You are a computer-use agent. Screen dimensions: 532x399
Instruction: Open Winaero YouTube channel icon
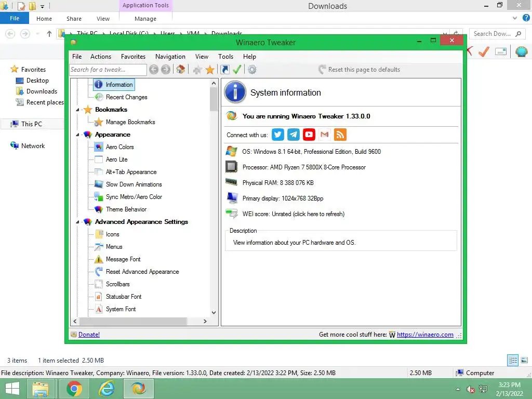tap(309, 135)
